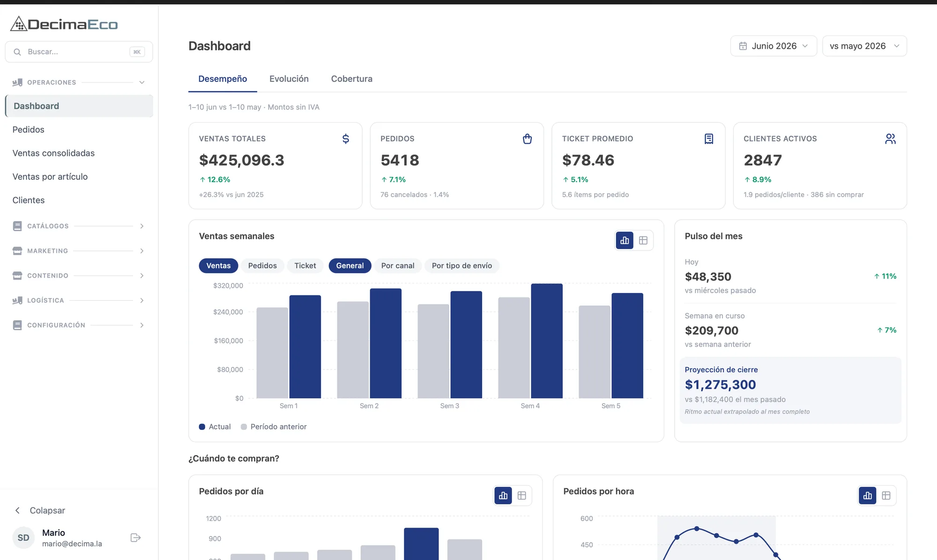
Task: Click the search magnifier icon
Action: coord(17,52)
